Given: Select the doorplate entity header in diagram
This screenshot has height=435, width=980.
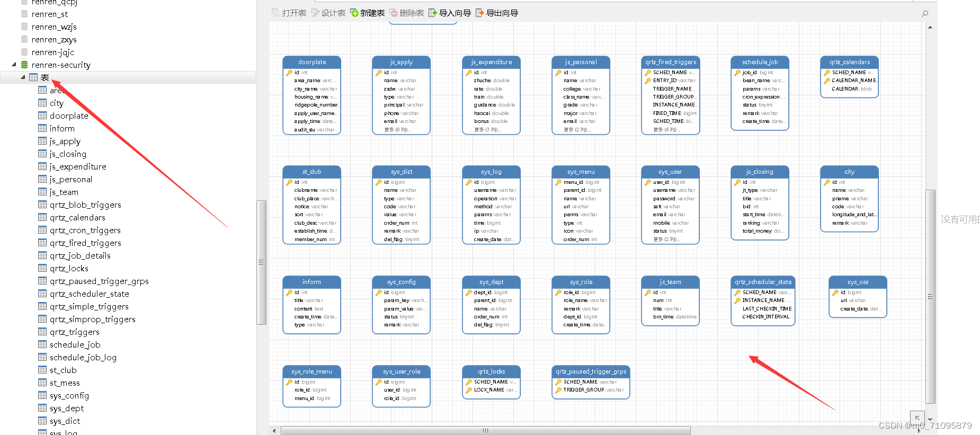Looking at the screenshot, I should point(312,62).
